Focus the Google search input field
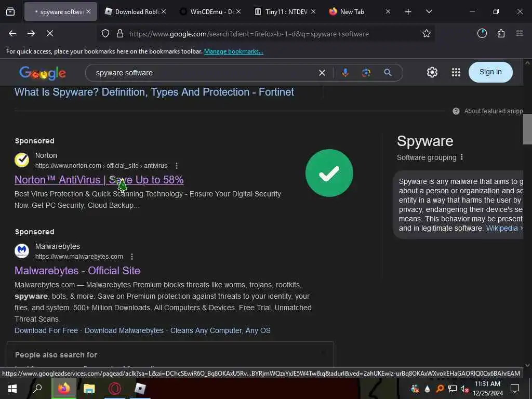Viewport: 532px width, 399px height. [x=204, y=73]
